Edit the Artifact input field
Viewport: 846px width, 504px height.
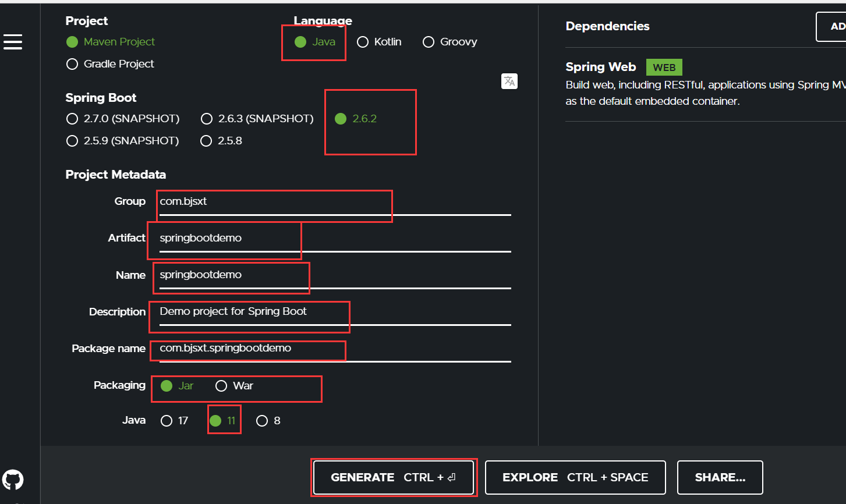tap(335, 239)
